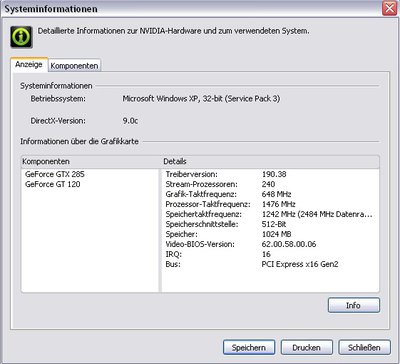
Task: Click the splitter between Komponenten and Details
Action: click(x=160, y=230)
